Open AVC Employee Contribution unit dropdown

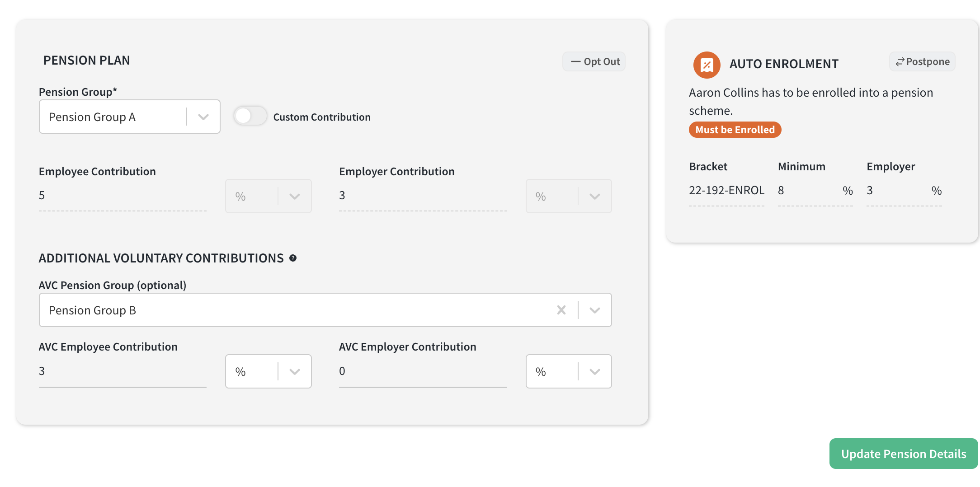click(x=268, y=371)
